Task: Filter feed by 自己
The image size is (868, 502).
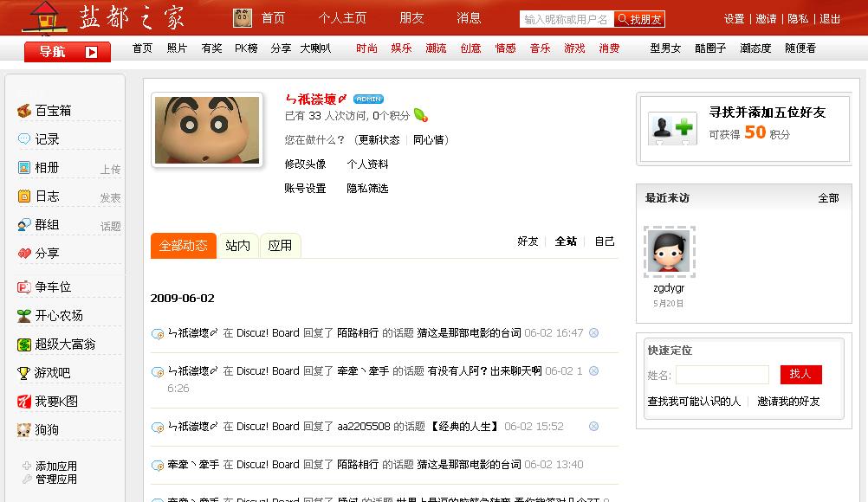Action: click(x=605, y=241)
